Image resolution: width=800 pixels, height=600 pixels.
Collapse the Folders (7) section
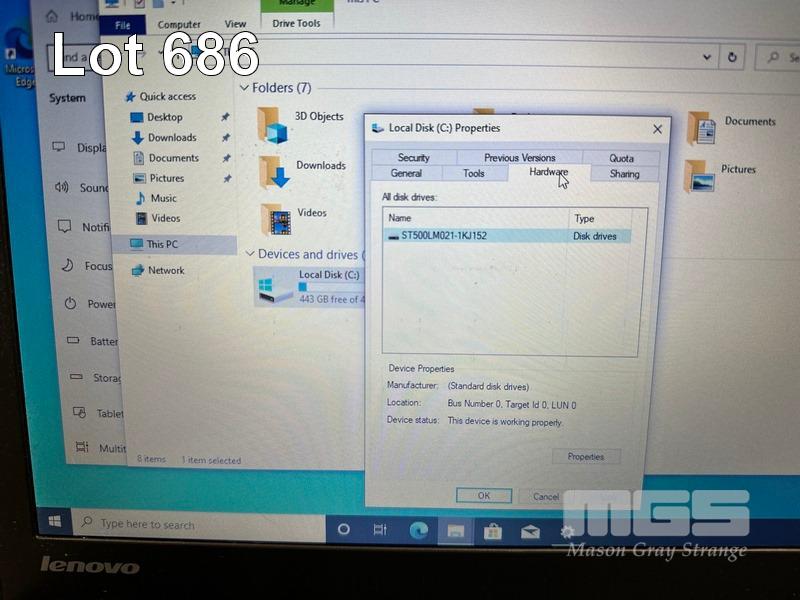coord(244,88)
